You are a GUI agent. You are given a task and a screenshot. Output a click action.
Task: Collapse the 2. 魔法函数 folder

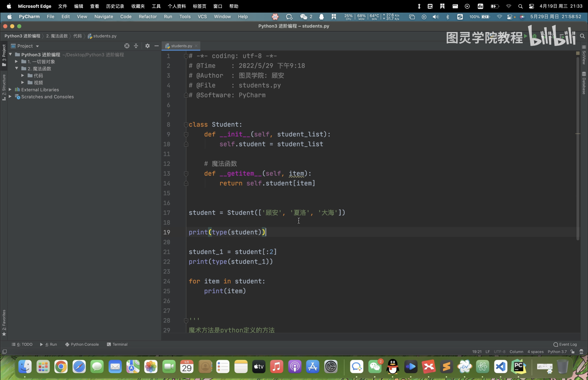[x=16, y=68]
